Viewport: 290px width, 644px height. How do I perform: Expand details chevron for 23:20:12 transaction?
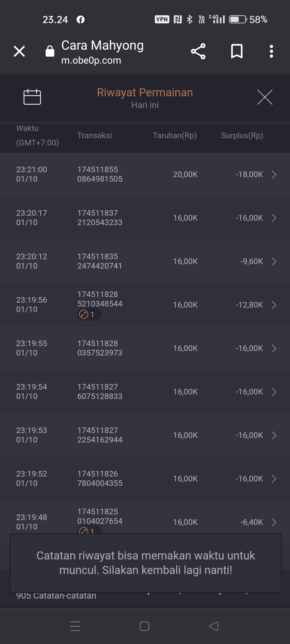point(274,261)
